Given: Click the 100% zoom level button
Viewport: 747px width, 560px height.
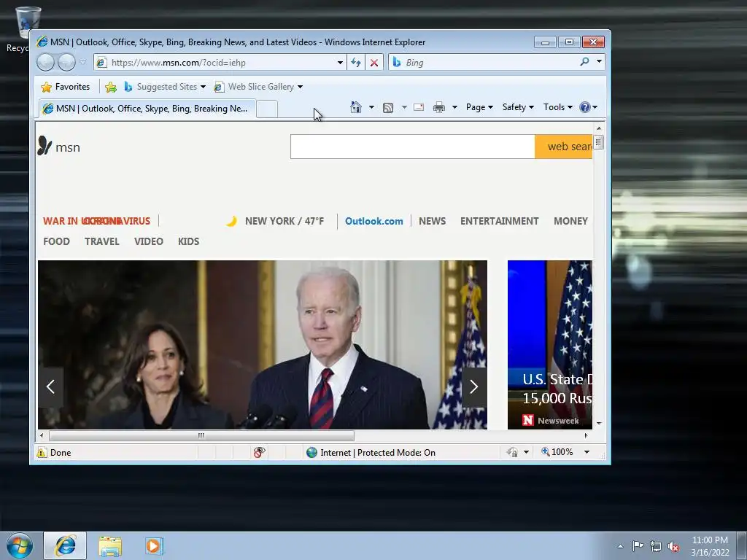Looking at the screenshot, I should 557,452.
